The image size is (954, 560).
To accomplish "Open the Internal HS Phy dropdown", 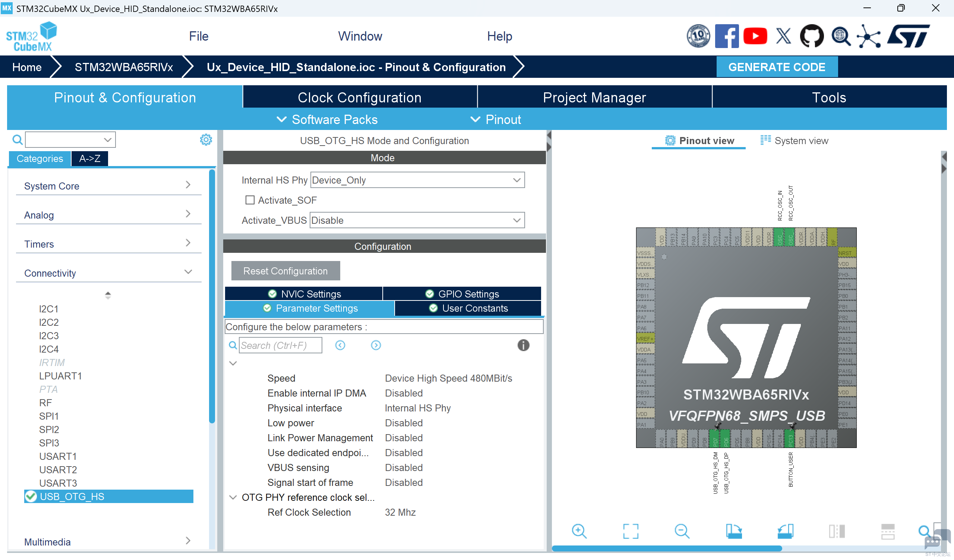I will [418, 180].
